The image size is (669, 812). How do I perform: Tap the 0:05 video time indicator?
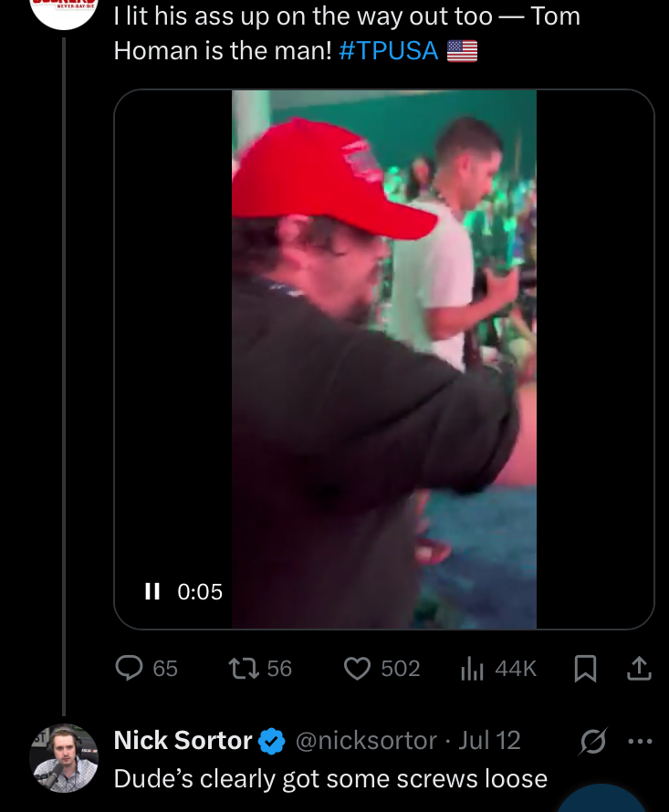pos(199,592)
